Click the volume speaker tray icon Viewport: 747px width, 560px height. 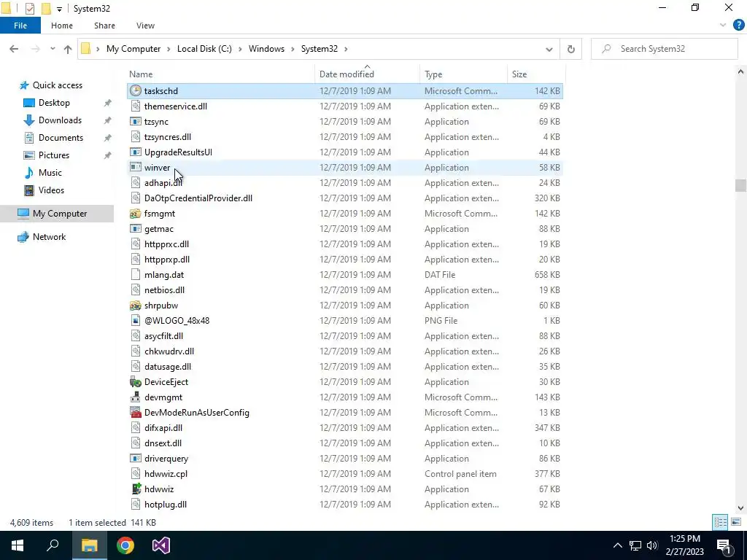(652, 545)
